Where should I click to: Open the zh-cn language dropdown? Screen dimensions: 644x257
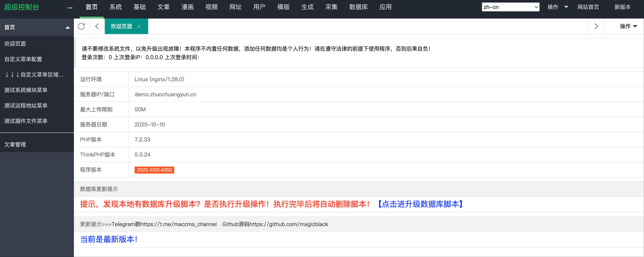tap(510, 7)
